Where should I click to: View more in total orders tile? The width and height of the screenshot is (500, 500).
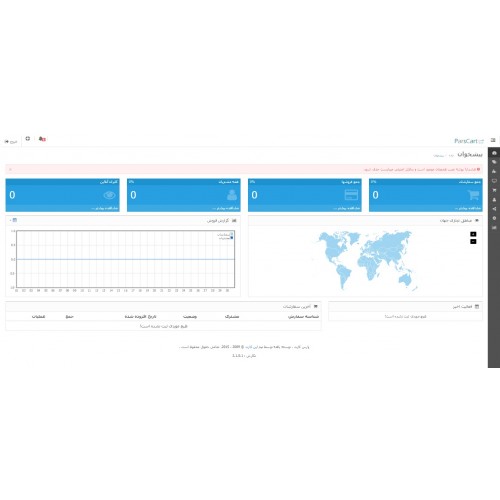(468, 209)
